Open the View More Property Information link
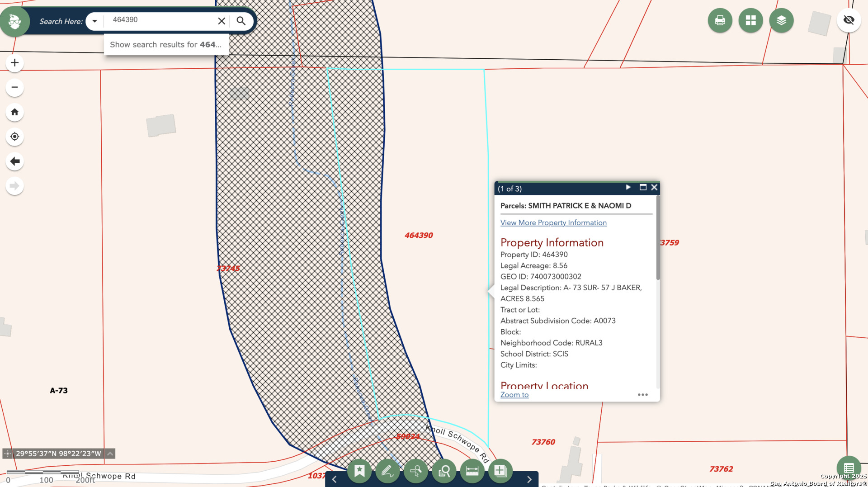868x487 pixels. (553, 223)
